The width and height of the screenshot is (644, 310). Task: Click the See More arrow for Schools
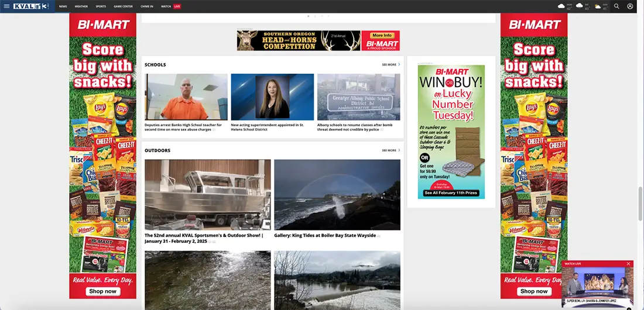pyautogui.click(x=399, y=64)
